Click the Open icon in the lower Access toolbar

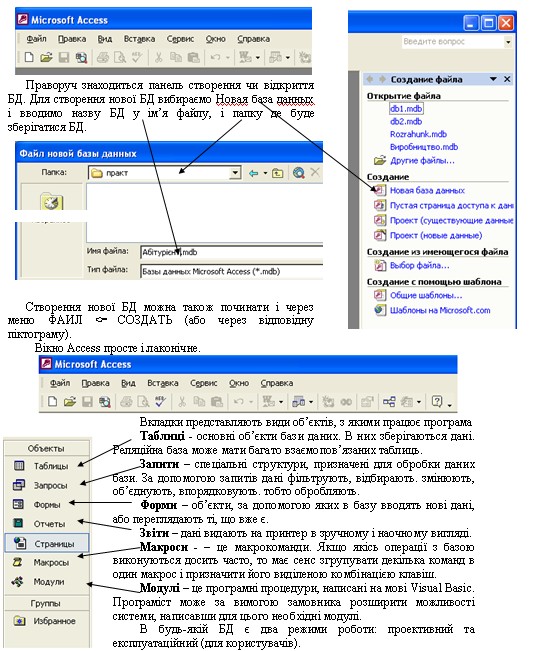coord(70,401)
